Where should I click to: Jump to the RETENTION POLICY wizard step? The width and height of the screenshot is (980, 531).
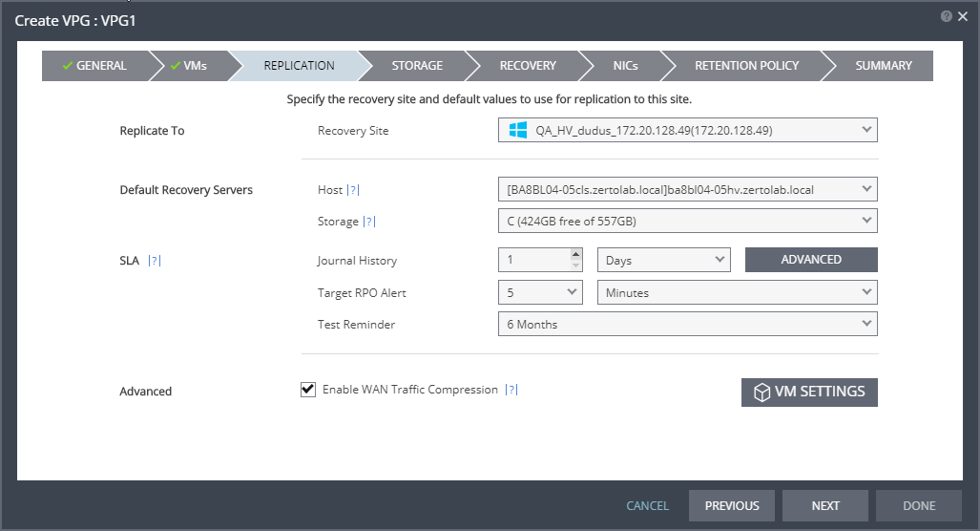[x=747, y=66]
